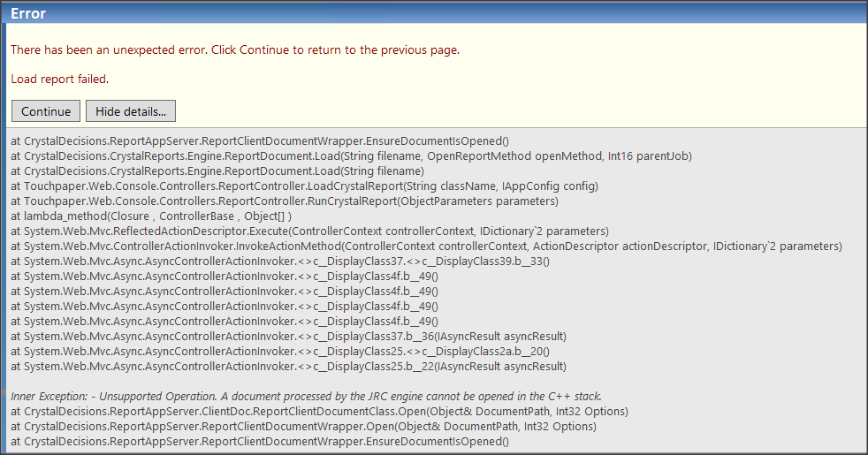Select the ReportDocument.Load line with OpenReportMethod
Viewport: 868px width, 455px height.
tap(351, 155)
